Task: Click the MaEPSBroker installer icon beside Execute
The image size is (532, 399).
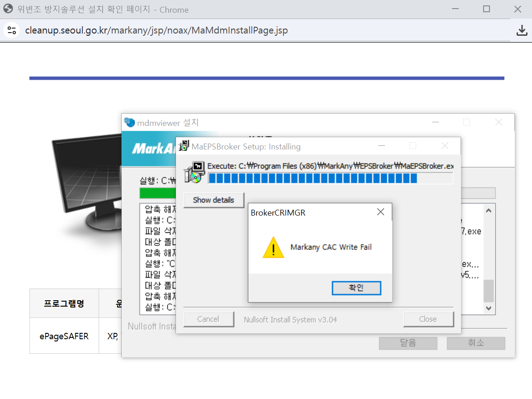Action: tap(195, 173)
